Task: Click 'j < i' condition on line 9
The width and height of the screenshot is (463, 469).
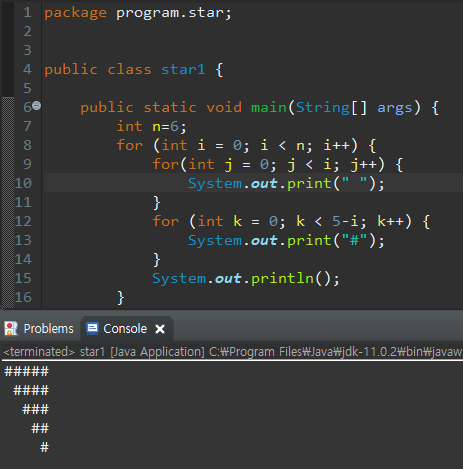Action: tap(309, 165)
